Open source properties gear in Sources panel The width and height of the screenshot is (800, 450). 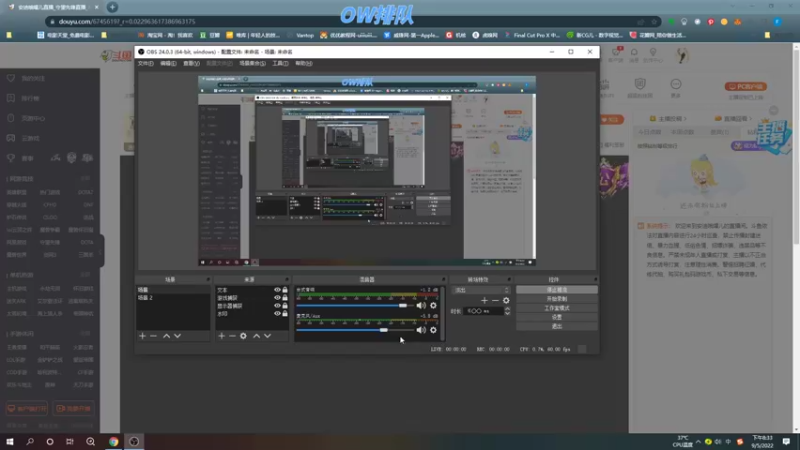[243, 336]
